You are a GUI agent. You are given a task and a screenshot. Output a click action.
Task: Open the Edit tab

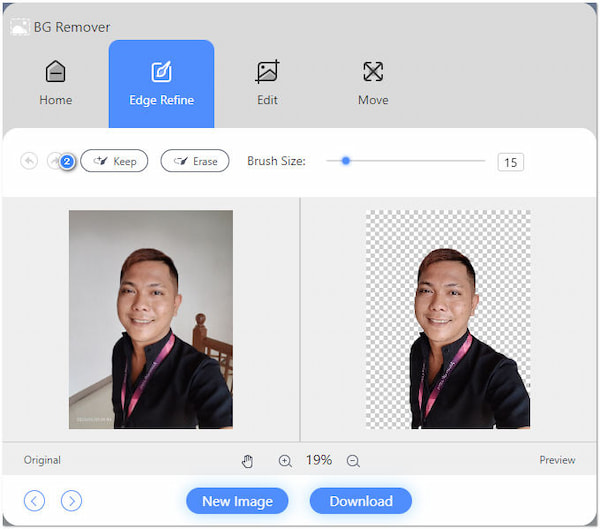(x=267, y=83)
